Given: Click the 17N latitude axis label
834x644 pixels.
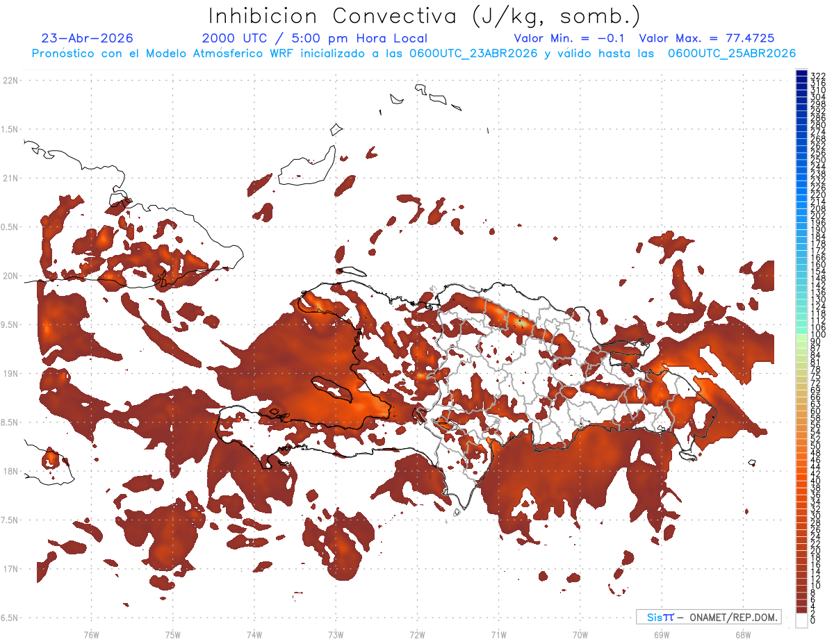Looking at the screenshot, I should click(10, 569).
